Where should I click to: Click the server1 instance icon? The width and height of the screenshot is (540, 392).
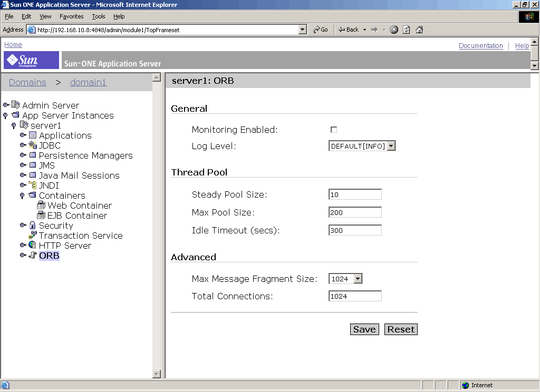24,124
